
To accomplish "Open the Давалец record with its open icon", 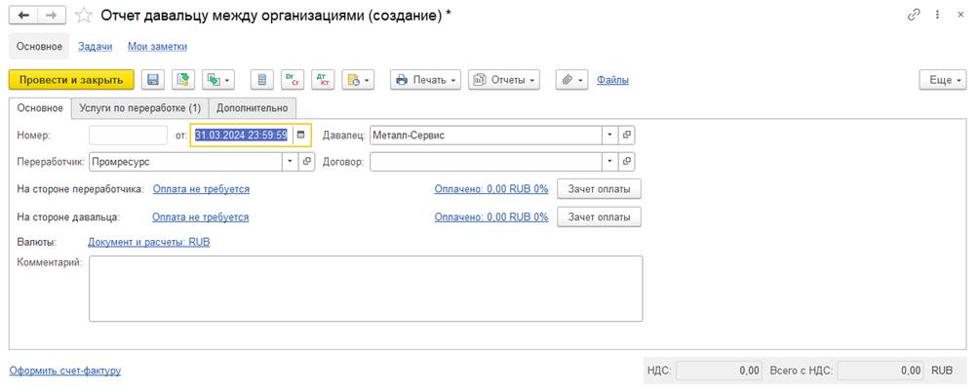I will [627, 136].
